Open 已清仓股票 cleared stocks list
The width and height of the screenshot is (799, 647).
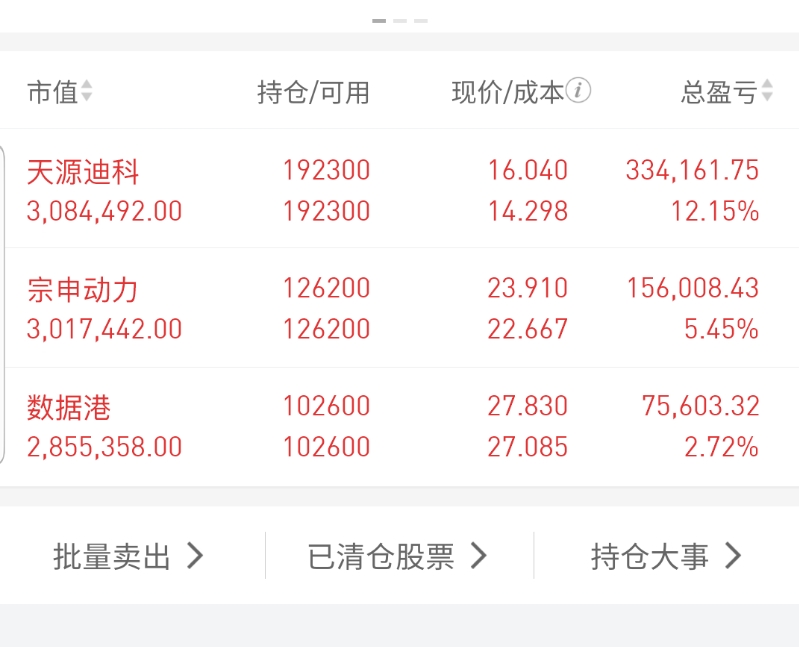click(397, 556)
